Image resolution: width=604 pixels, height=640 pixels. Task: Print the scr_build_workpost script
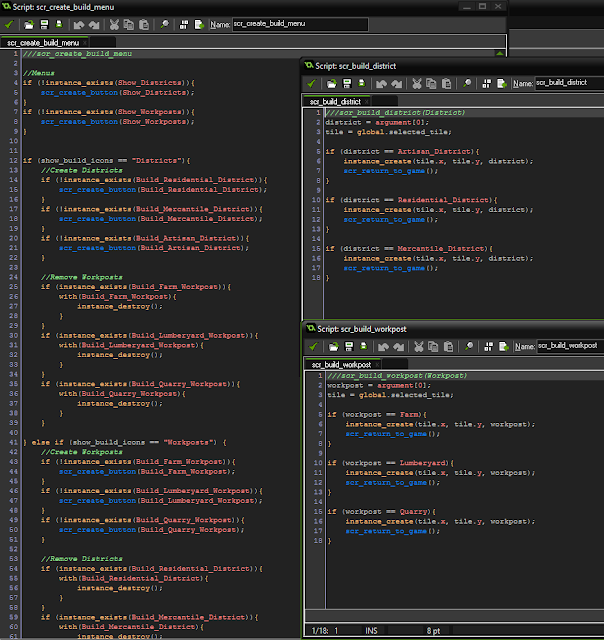(362, 345)
